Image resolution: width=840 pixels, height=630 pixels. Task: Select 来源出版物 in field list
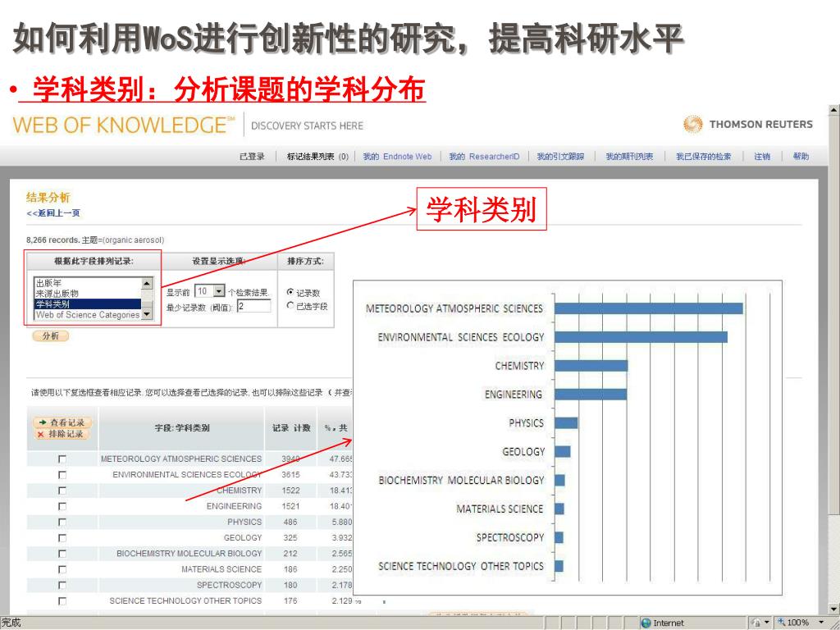(x=88, y=294)
